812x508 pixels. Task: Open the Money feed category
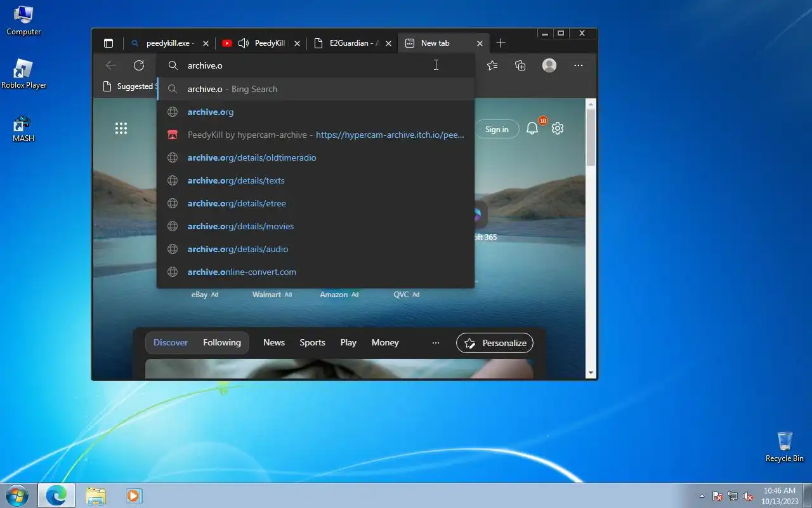click(385, 342)
